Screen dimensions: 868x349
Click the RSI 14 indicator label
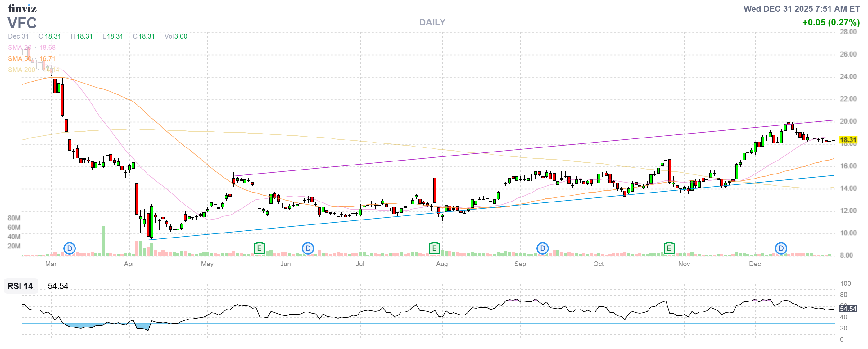(20, 286)
